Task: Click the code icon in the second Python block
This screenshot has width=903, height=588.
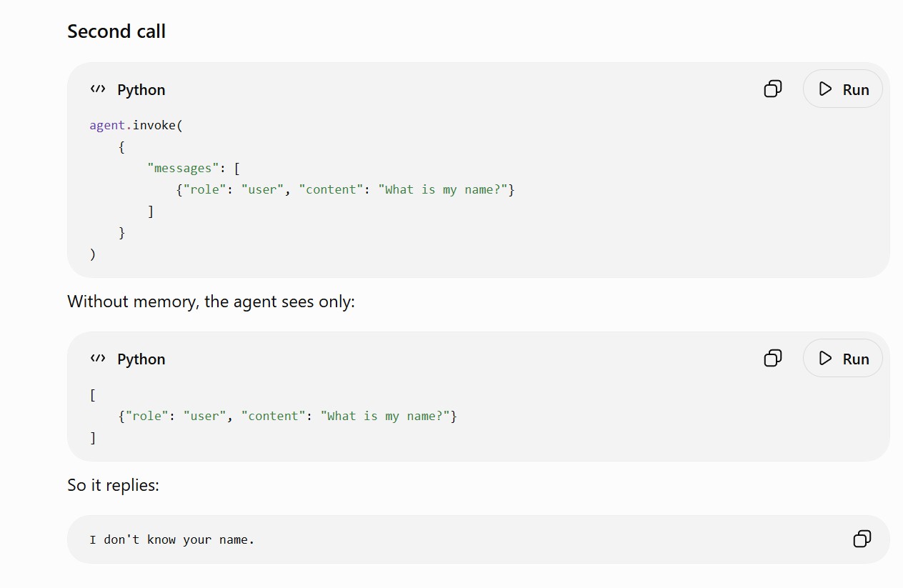Action: (98, 359)
